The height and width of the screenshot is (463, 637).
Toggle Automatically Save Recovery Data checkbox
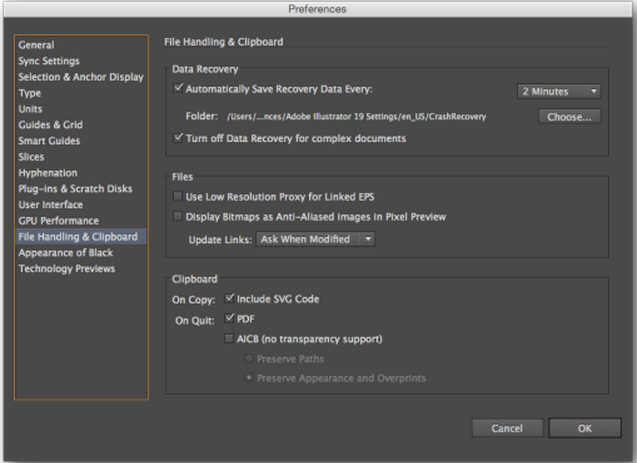[179, 89]
